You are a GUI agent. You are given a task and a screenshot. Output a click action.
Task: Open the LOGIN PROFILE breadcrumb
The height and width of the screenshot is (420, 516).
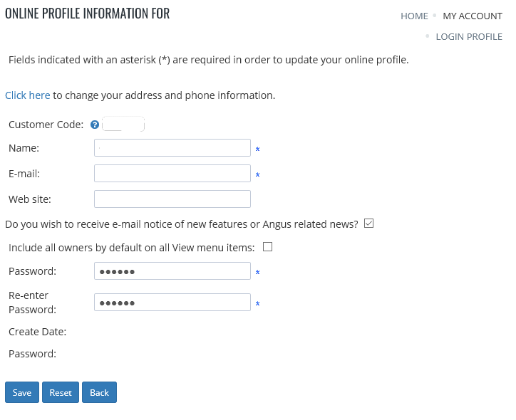tap(469, 36)
